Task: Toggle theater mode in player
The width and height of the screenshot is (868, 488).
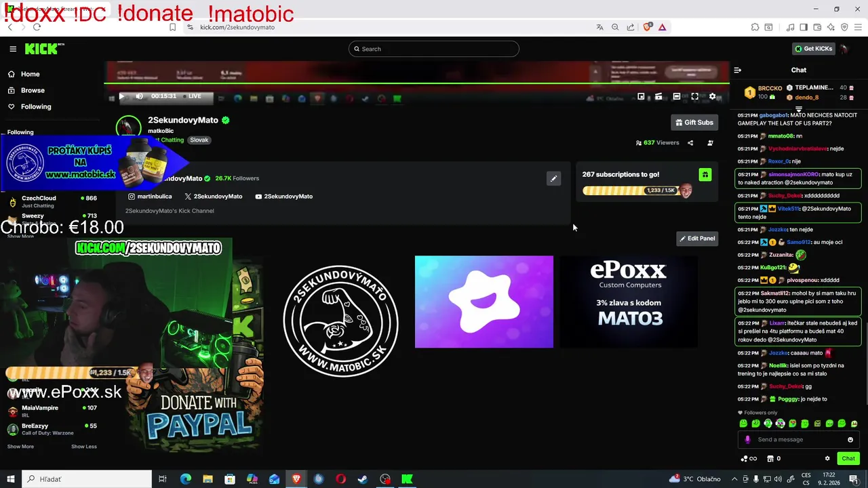Action: click(x=676, y=96)
